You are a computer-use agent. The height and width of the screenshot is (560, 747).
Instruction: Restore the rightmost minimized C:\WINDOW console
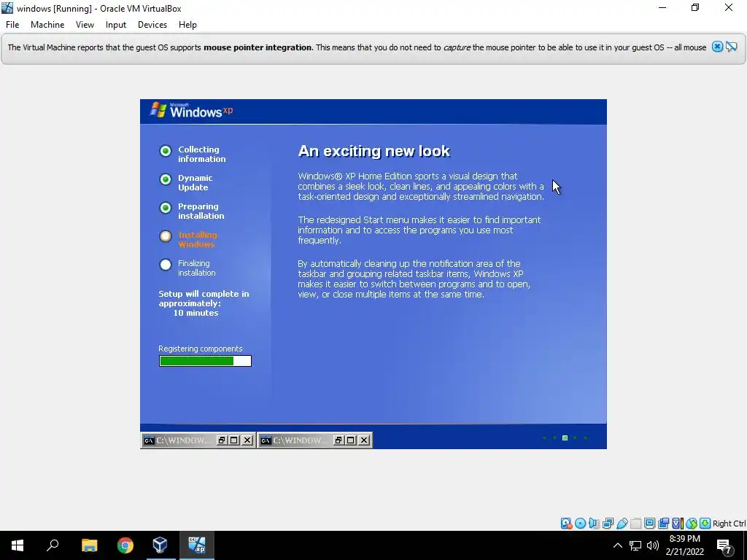coord(338,440)
